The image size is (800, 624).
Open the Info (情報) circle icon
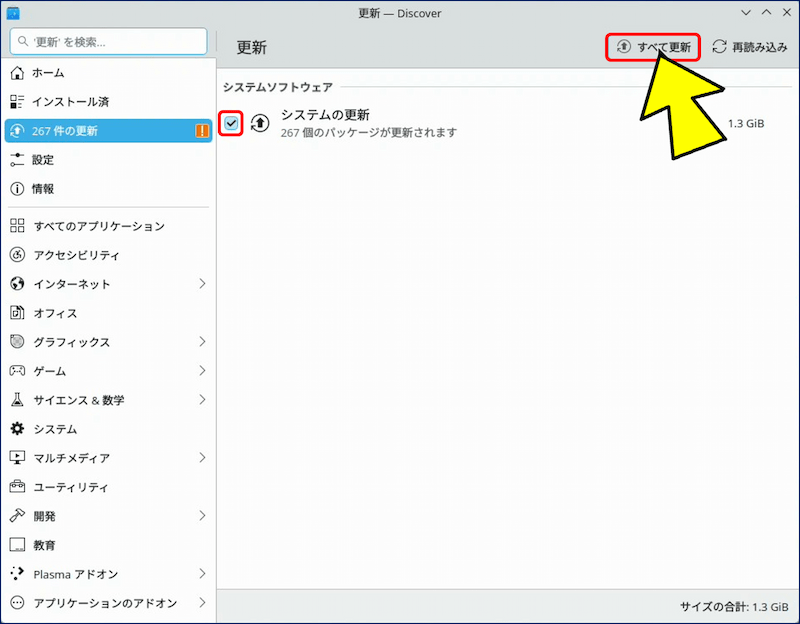(x=17, y=189)
